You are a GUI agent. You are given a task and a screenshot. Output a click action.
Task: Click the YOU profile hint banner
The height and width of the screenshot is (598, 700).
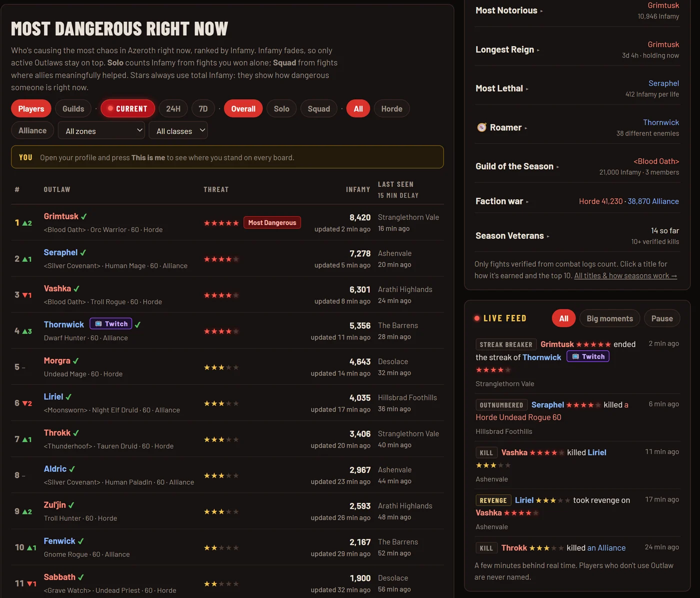(x=227, y=157)
